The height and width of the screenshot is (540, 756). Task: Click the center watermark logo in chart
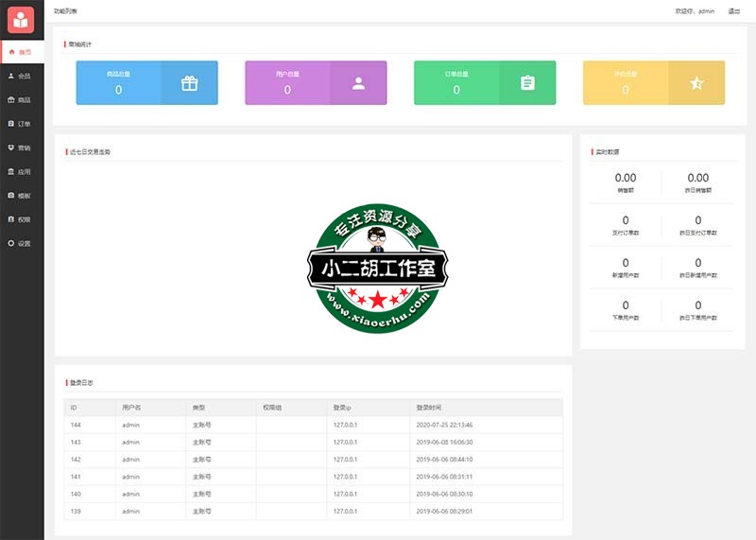pyautogui.click(x=378, y=269)
